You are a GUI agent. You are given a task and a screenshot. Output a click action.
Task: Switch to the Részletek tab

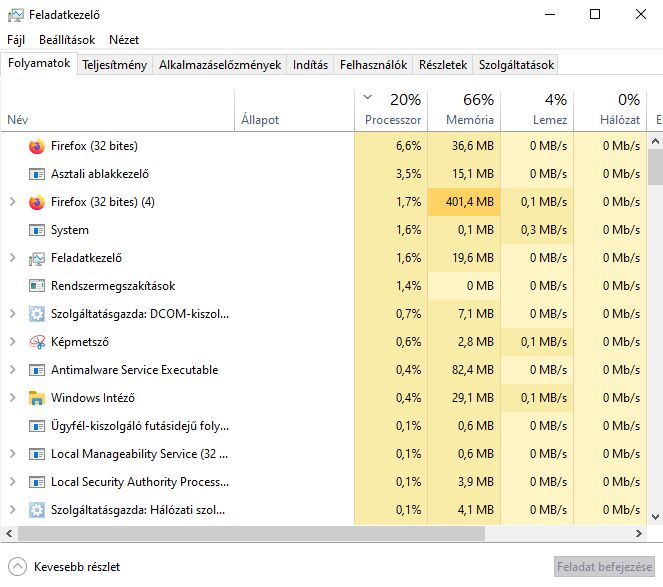[443, 65]
